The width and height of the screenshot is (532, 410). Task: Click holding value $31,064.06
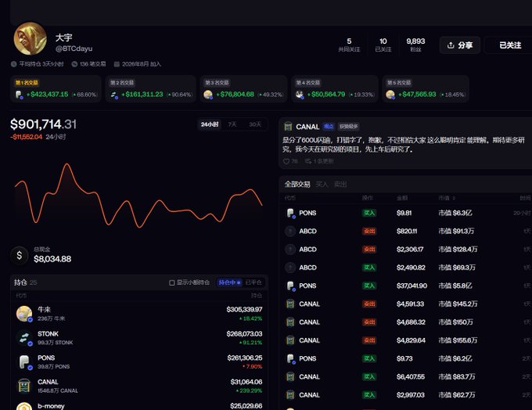246,382
